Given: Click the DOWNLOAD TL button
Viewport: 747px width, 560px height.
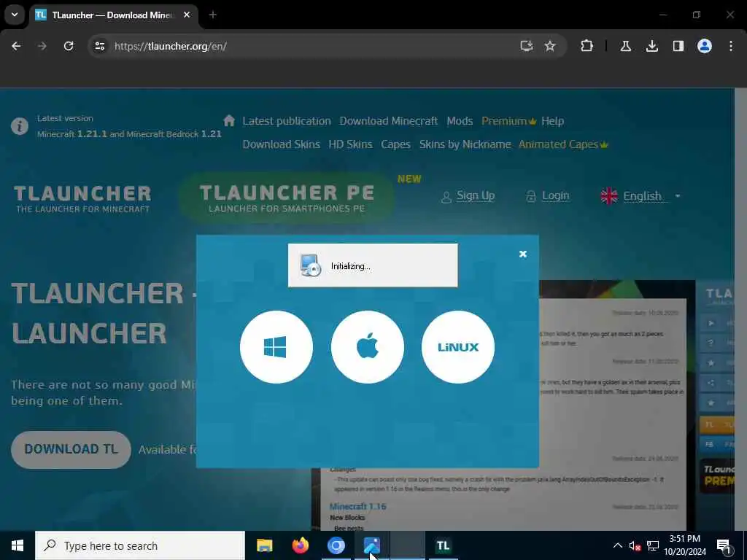Looking at the screenshot, I should [71, 449].
